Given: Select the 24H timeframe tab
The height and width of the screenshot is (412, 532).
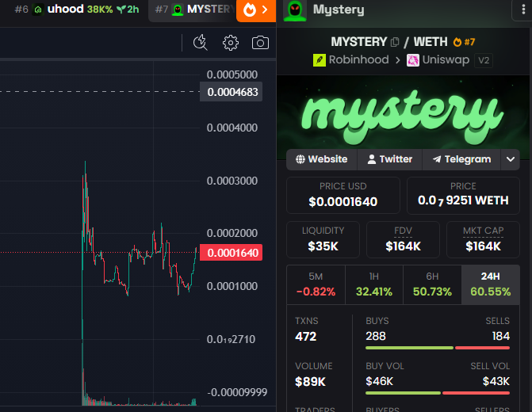Looking at the screenshot, I should (x=491, y=285).
